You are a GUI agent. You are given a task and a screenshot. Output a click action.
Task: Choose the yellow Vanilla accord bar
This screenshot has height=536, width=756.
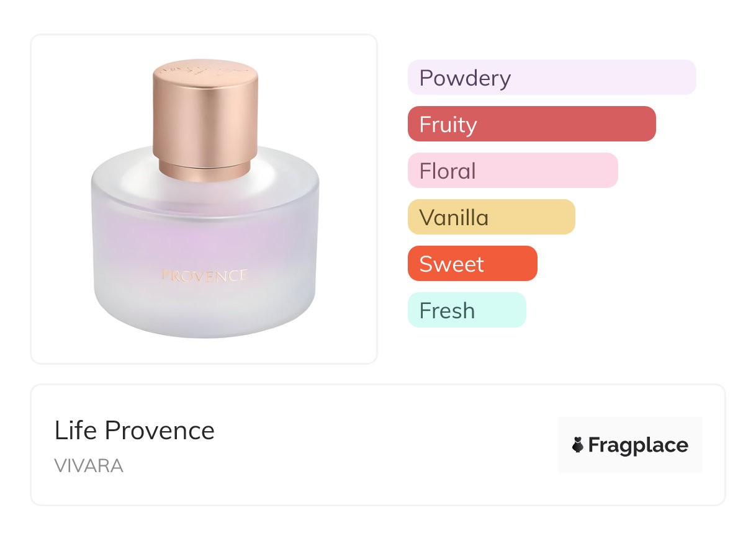pyautogui.click(x=492, y=217)
